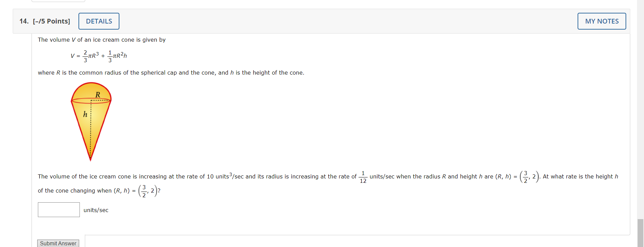Click the [-/5 Points] label of question 14
The height and width of the screenshot is (247, 644).
pyautogui.click(x=51, y=21)
